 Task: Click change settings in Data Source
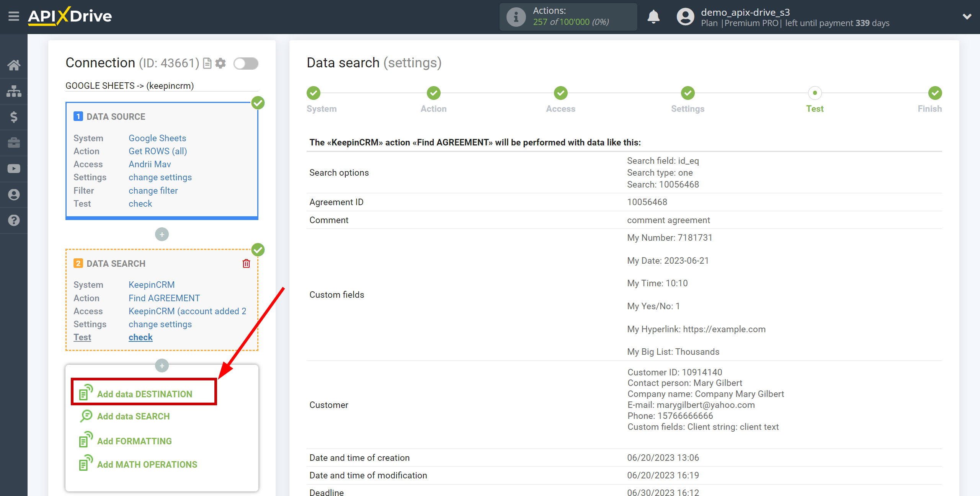click(160, 177)
